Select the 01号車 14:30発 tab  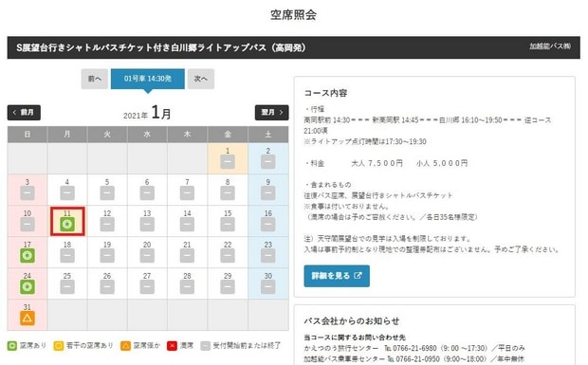pyautogui.click(x=148, y=79)
